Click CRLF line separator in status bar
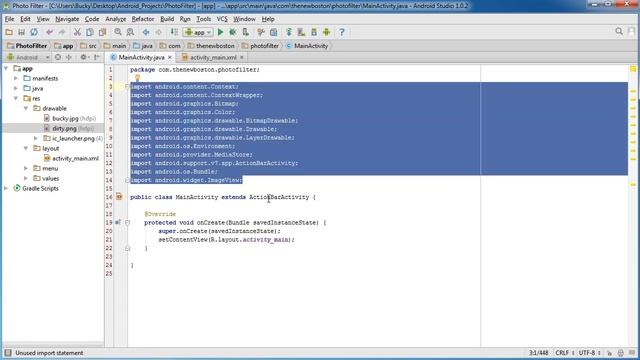 (x=564, y=353)
